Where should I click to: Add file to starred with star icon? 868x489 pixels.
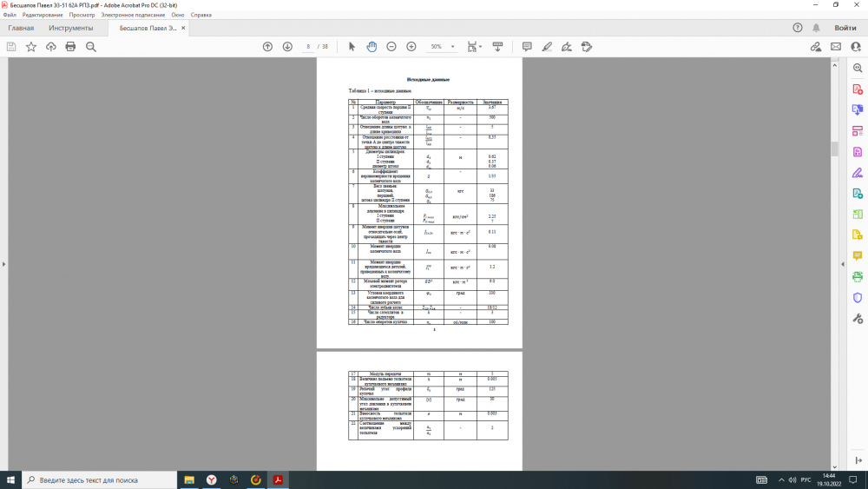tap(31, 47)
